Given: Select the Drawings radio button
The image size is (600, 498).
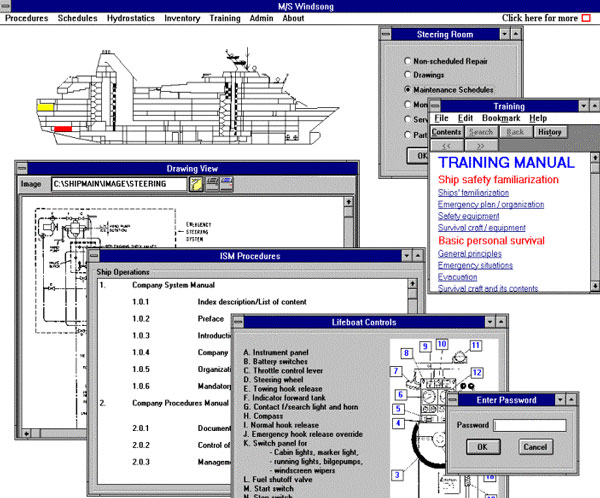Looking at the screenshot, I should coord(408,75).
